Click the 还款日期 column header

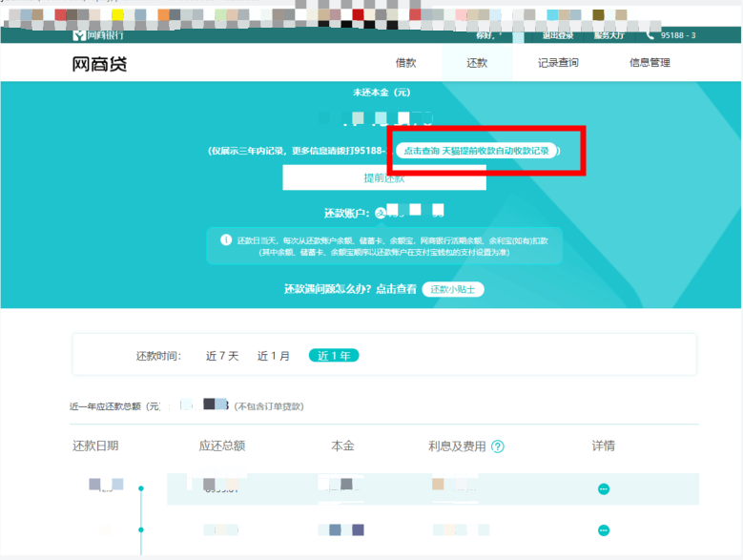tap(95, 446)
